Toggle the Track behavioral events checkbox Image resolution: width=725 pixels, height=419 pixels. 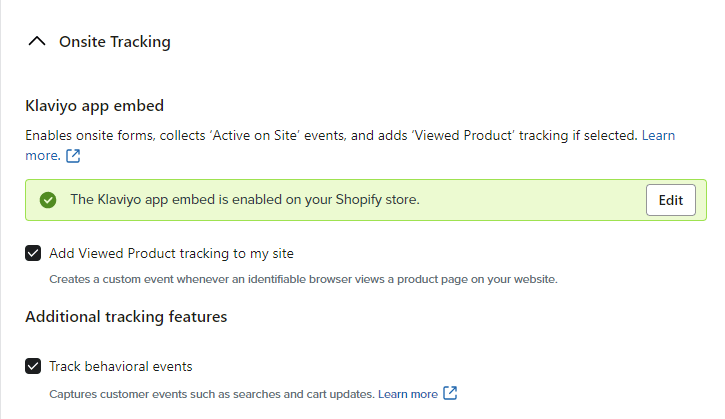tap(33, 366)
